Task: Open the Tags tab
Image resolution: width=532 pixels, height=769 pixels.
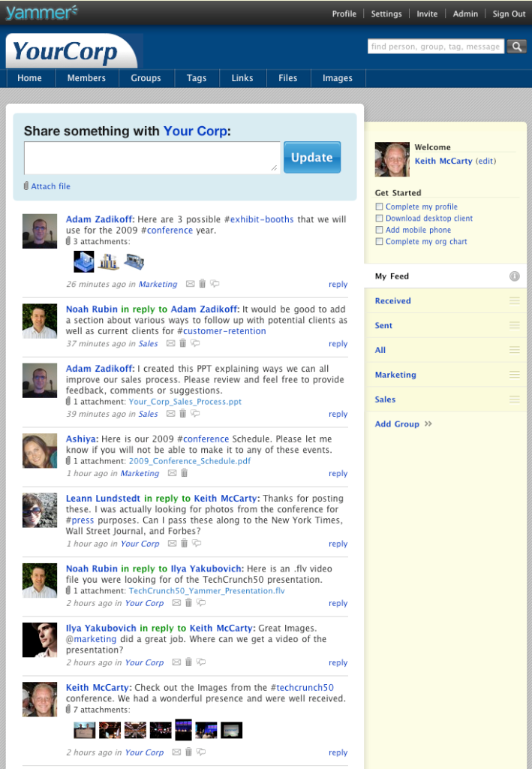Action: point(197,78)
